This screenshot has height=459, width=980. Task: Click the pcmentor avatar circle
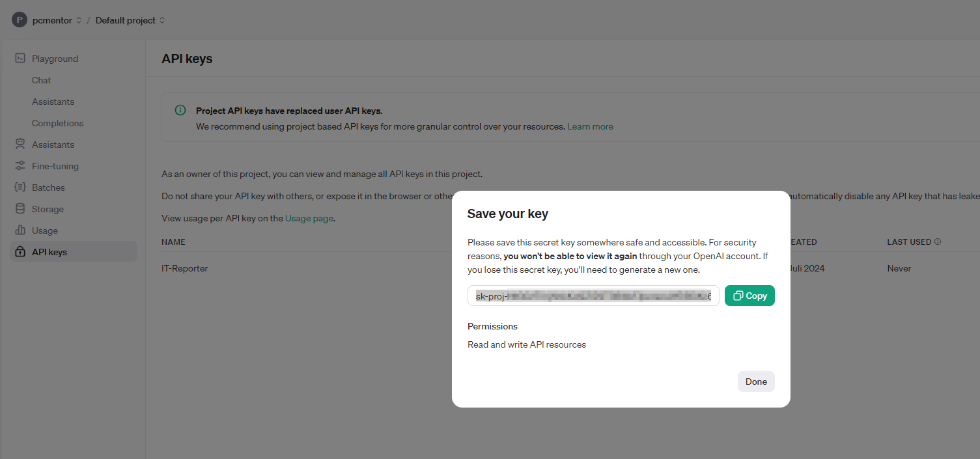pos(20,20)
